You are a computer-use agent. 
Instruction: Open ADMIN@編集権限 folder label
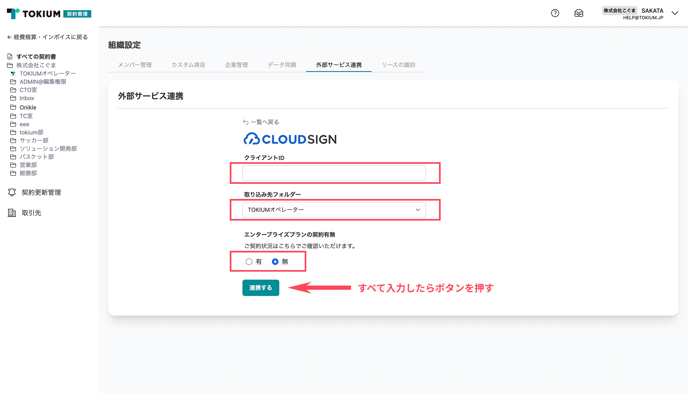43,82
